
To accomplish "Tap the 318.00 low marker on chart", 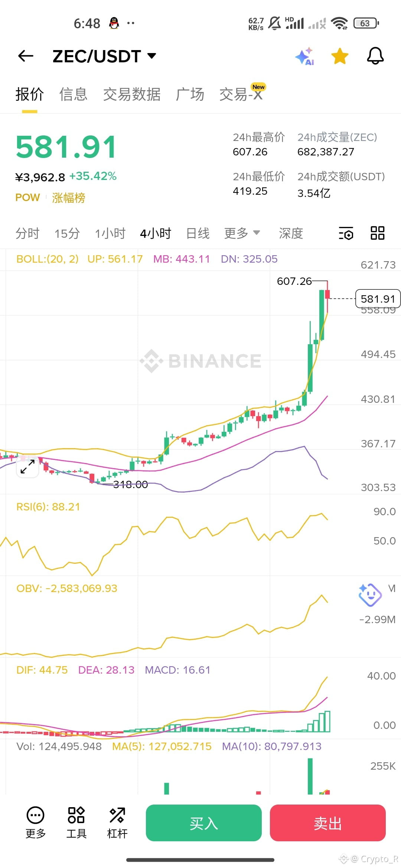I will [130, 484].
